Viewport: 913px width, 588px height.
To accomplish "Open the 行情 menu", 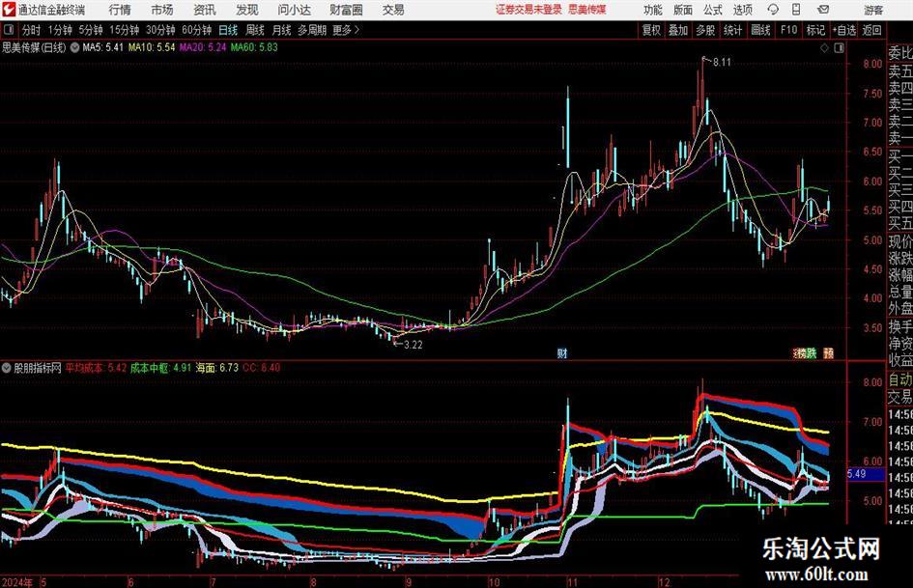I will [x=120, y=10].
